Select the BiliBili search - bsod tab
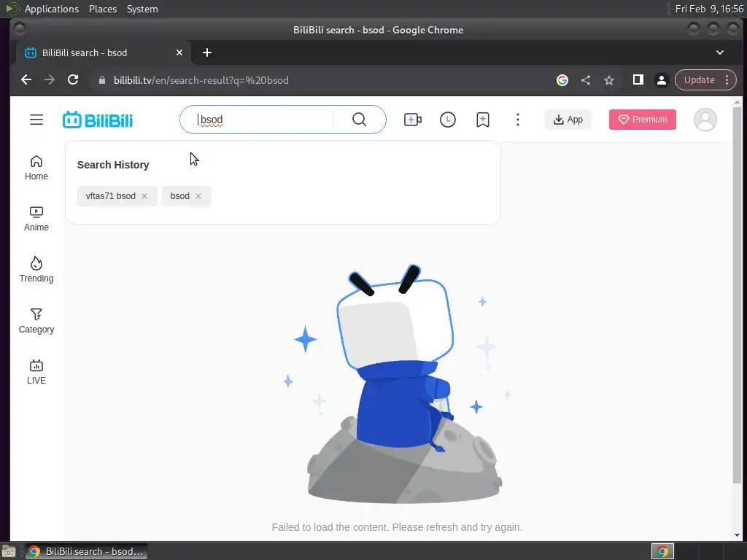 (104, 52)
